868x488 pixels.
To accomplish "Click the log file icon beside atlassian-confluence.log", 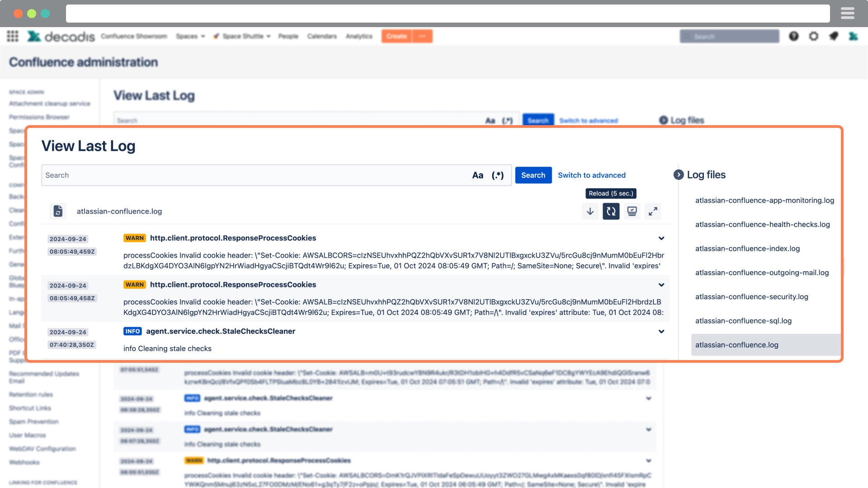I will pos(58,211).
